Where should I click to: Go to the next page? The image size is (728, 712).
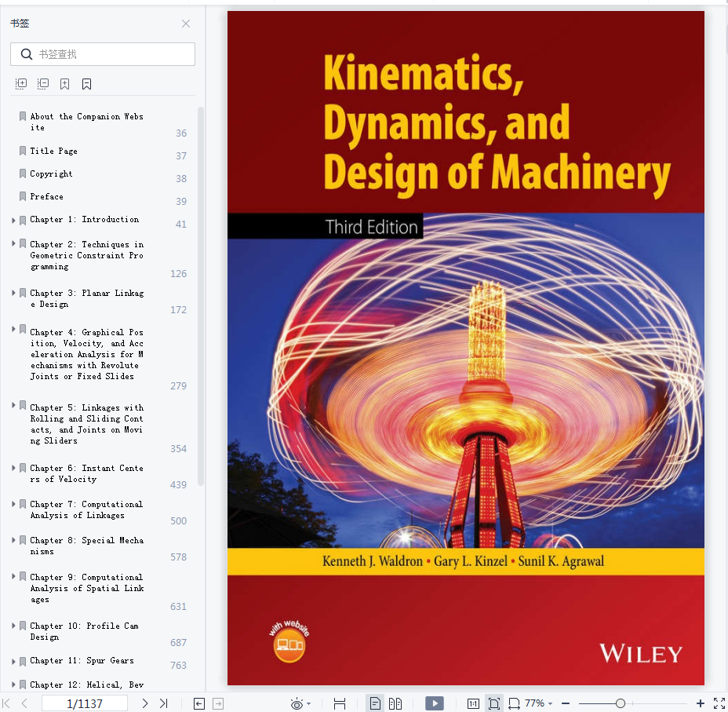[145, 703]
